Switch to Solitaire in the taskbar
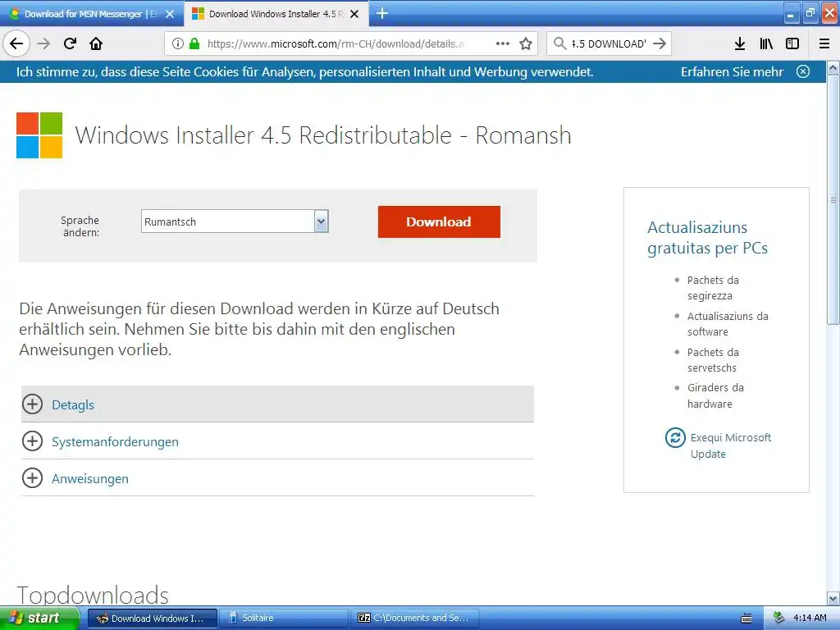The width and height of the screenshot is (840, 630). coord(284,619)
